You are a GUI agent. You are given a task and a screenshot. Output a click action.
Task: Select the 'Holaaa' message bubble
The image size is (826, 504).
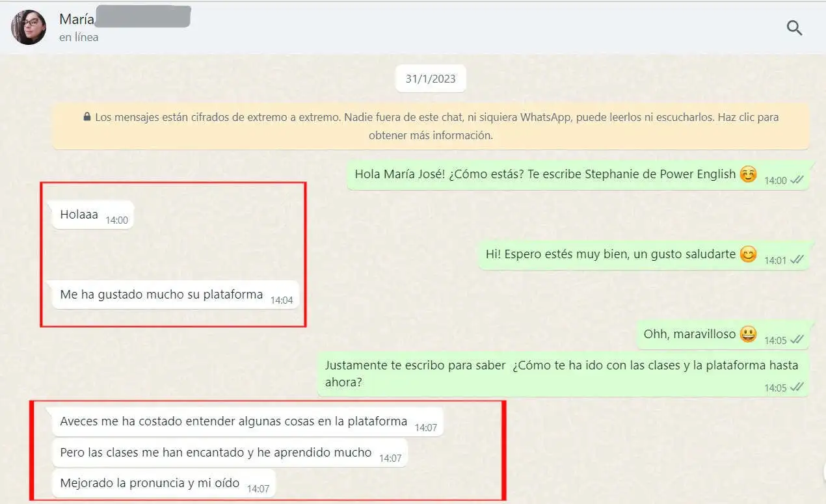(x=79, y=215)
